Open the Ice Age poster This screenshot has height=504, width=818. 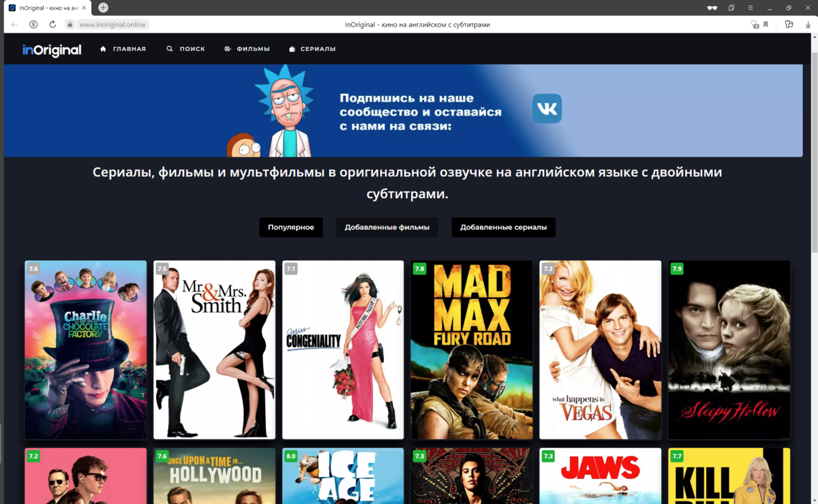tap(343, 476)
